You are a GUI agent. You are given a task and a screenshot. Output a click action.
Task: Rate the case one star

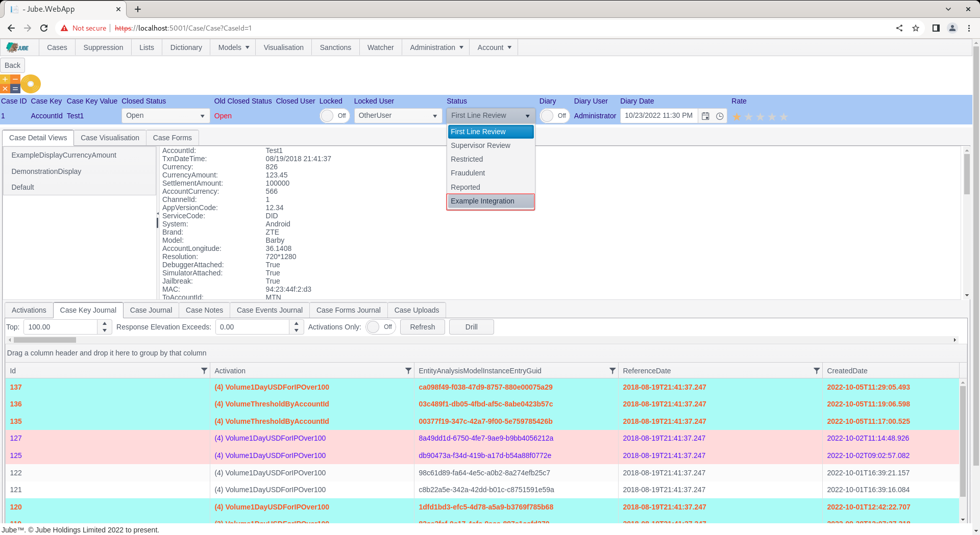[737, 117]
